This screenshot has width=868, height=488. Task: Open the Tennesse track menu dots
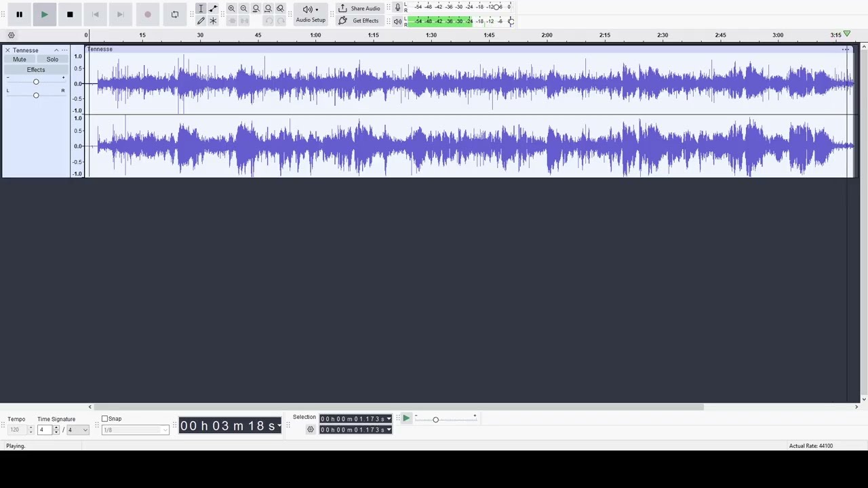[x=64, y=50]
